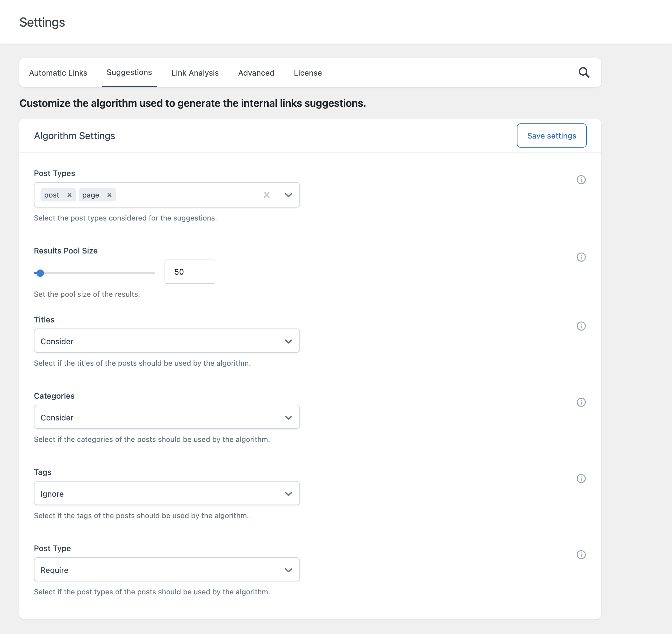Open the Advanced tab
Screen dimensions: 672x634
(256, 73)
